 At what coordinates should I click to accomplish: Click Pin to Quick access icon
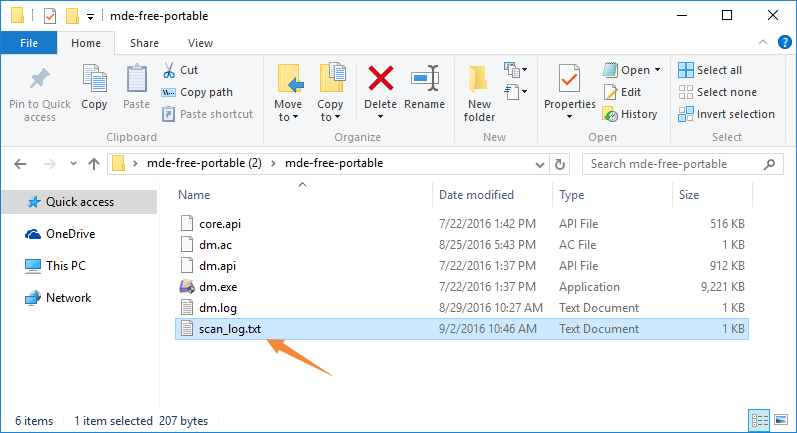click(40, 79)
